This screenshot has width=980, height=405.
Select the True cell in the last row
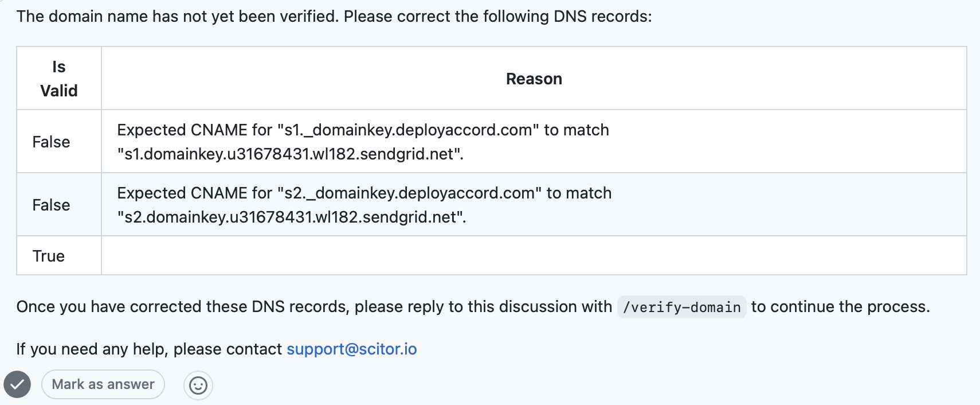[x=49, y=256]
